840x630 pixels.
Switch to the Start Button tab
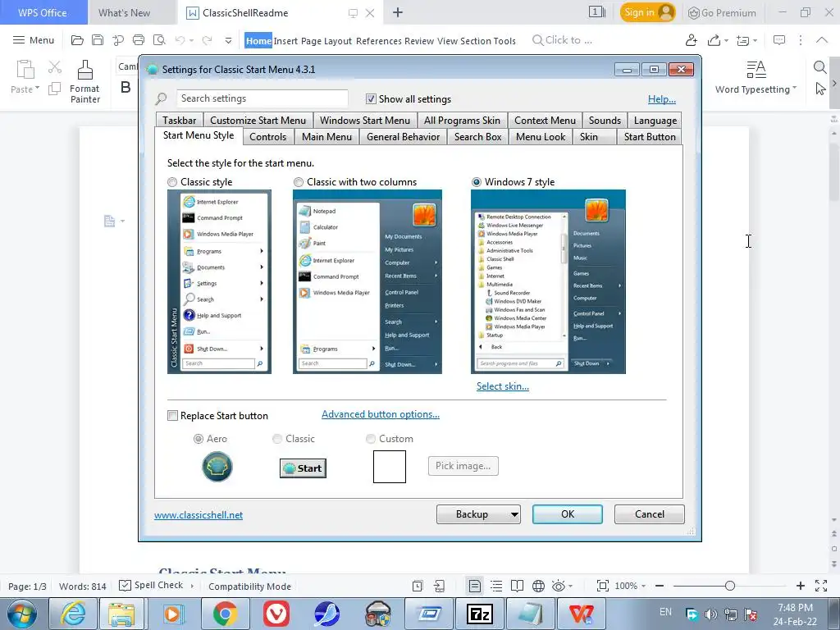pos(650,137)
